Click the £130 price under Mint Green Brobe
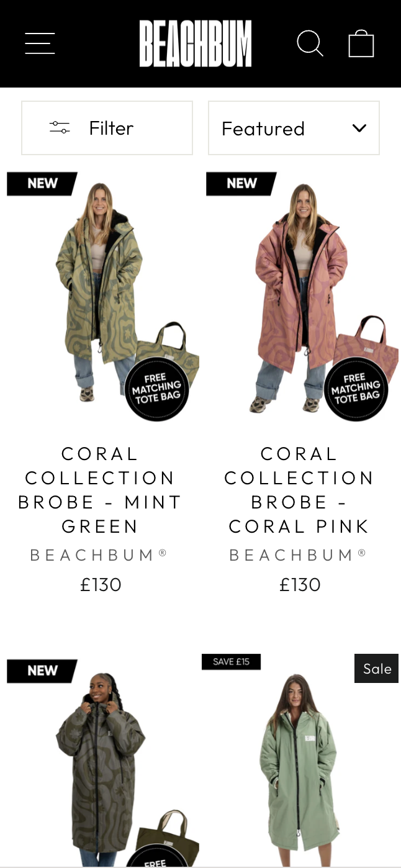The image size is (401, 868). tap(101, 585)
